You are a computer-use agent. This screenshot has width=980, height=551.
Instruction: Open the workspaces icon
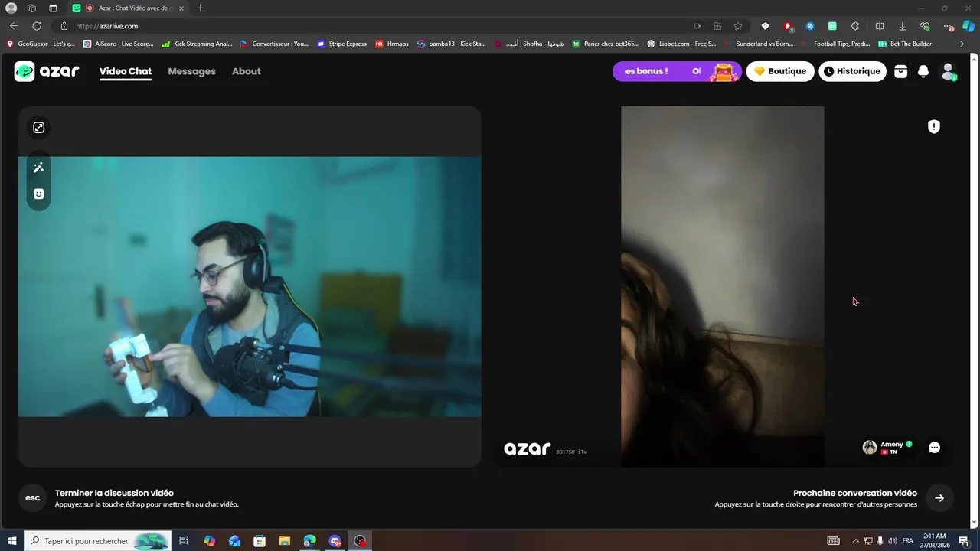click(x=31, y=8)
